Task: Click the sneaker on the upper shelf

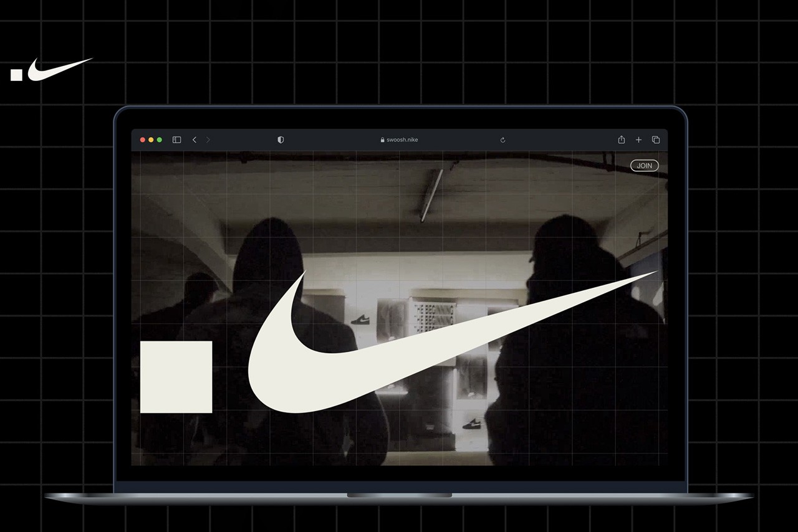Action: tap(360, 320)
